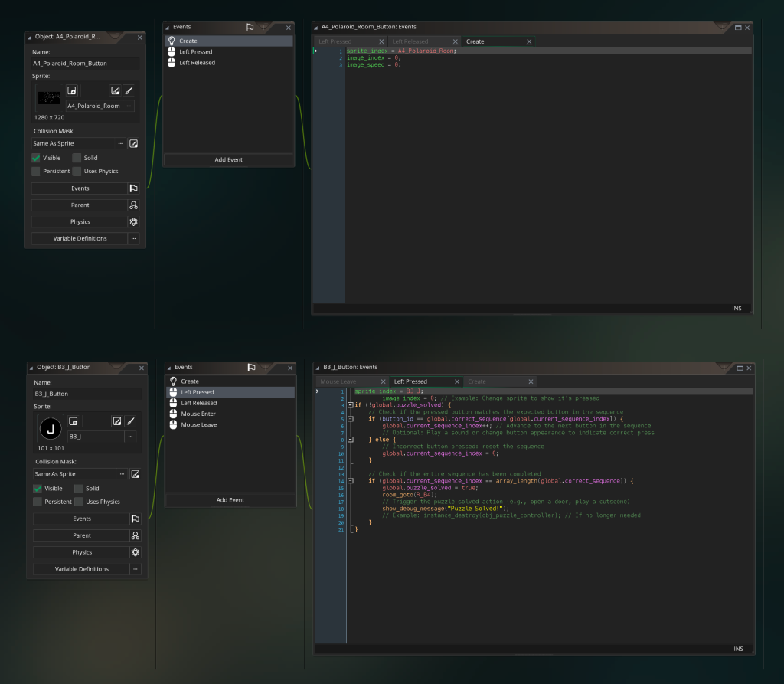Screen dimensions: 784x684
Task: Click New Sprite icon in A4_Polaroid_Room_Button panel
Action: 72,90
